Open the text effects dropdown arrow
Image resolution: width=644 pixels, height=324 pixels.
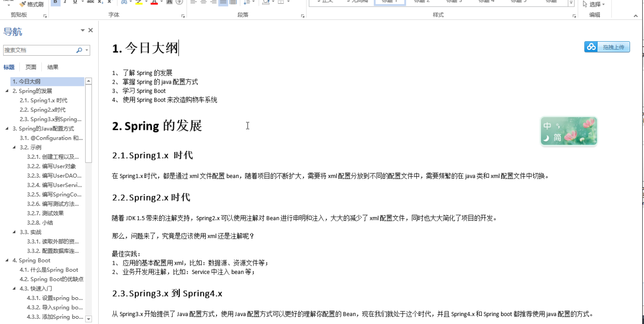[130, 2]
